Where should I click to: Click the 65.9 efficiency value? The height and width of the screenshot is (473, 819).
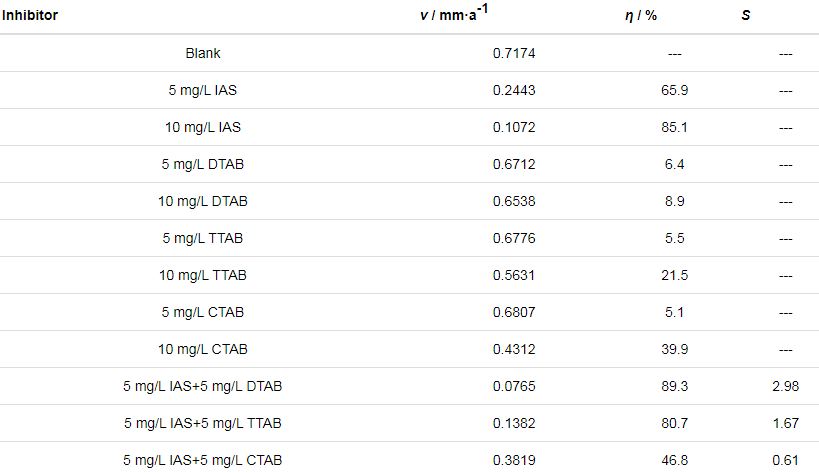pos(674,90)
